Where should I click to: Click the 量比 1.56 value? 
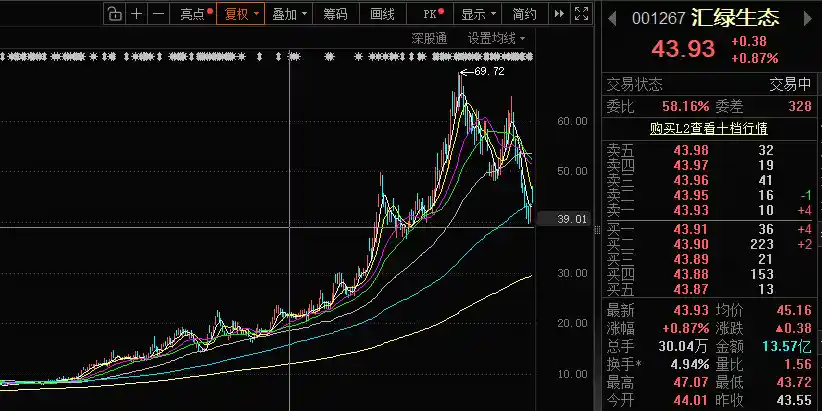(x=798, y=364)
